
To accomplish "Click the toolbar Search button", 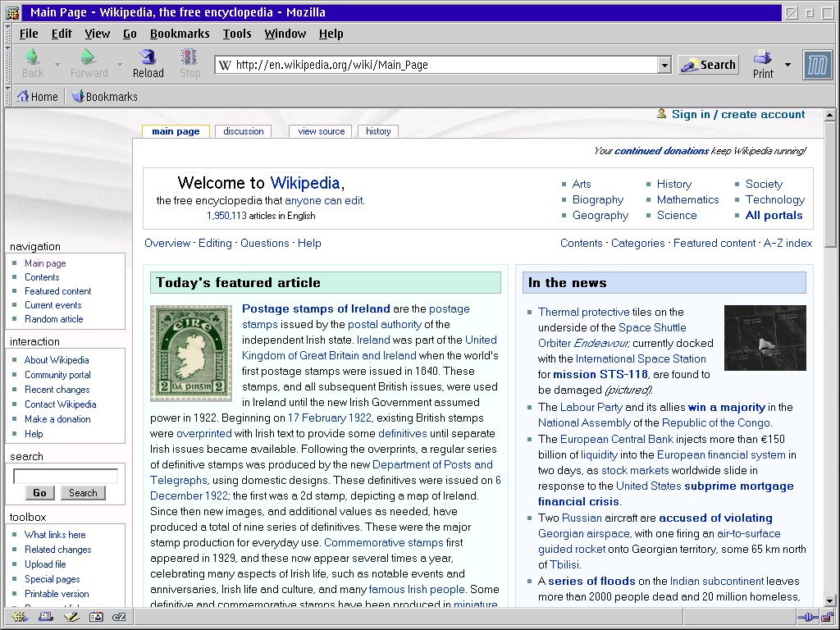I will [x=708, y=65].
